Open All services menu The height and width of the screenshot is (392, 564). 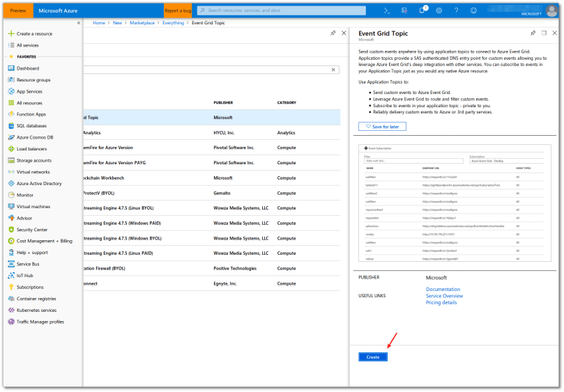pos(28,45)
